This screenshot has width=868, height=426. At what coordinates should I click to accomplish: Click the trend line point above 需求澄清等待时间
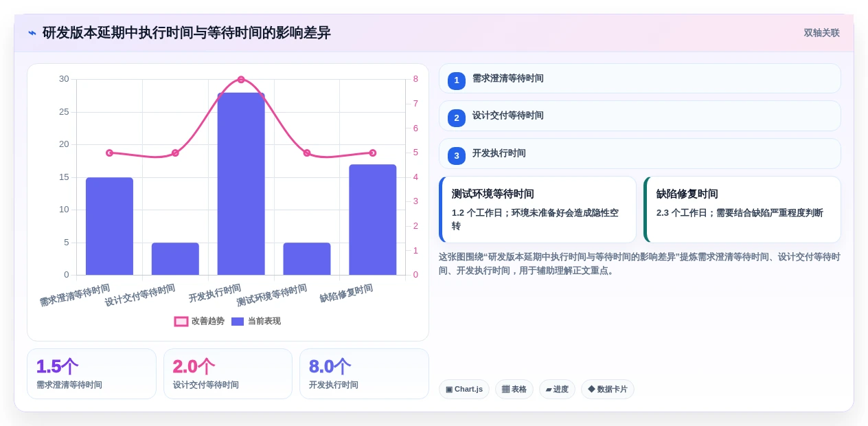pyautogui.click(x=109, y=153)
